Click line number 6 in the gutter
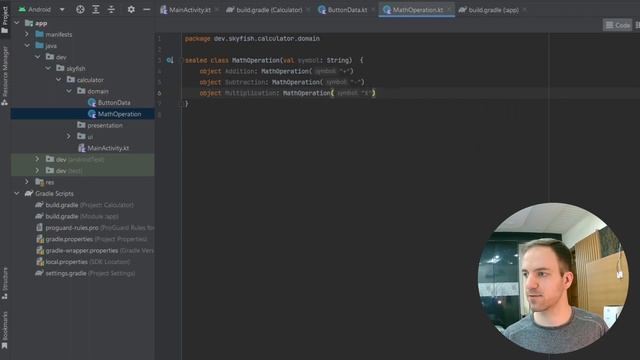Viewport: 640px width, 360px height. (159, 93)
